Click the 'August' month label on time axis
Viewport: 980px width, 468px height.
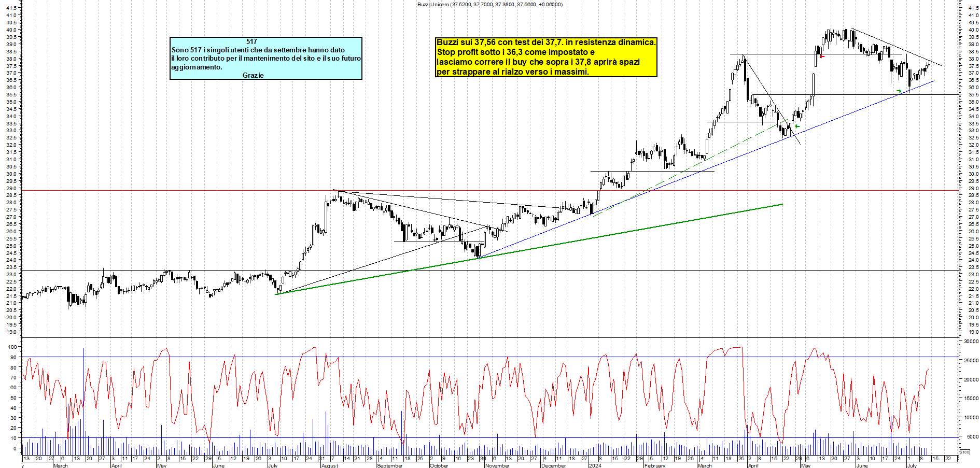[330, 465]
